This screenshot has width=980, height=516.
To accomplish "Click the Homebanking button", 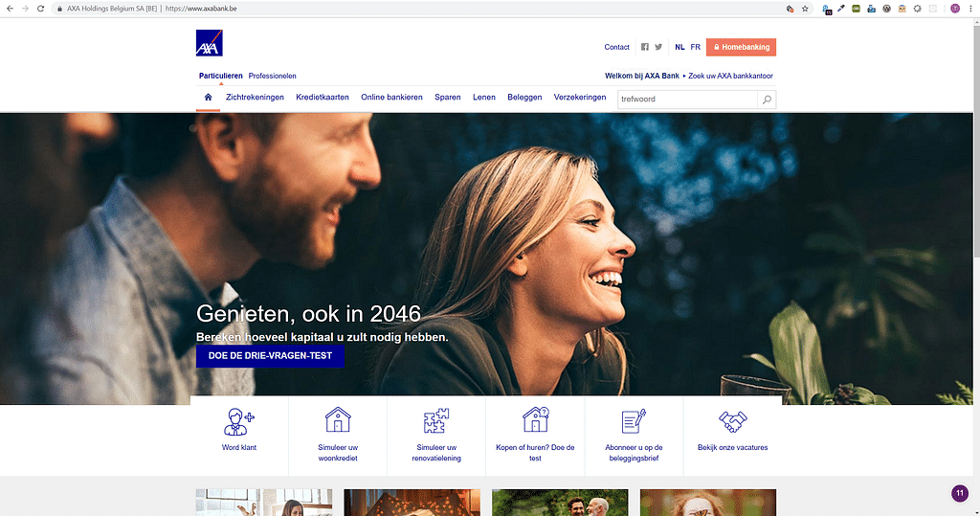I will 741,47.
